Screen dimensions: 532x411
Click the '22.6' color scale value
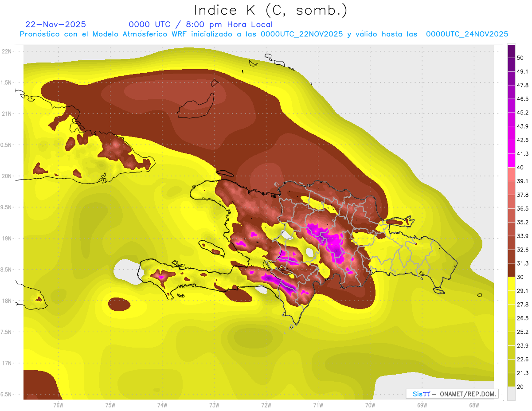523,360
